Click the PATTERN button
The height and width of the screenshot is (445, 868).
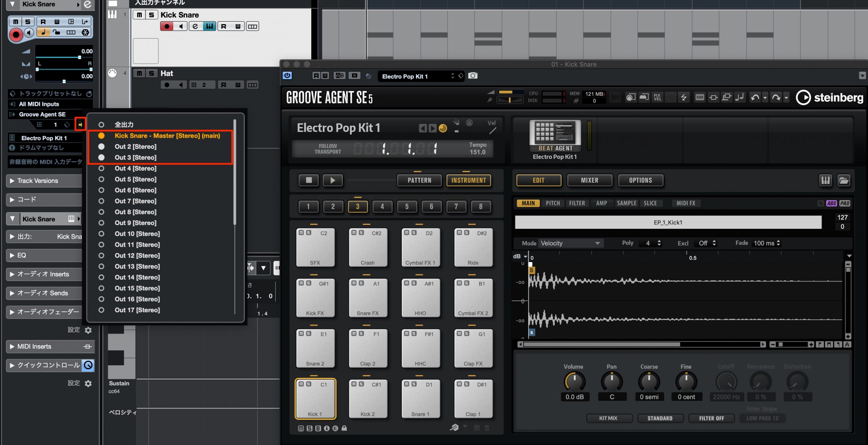coord(419,180)
